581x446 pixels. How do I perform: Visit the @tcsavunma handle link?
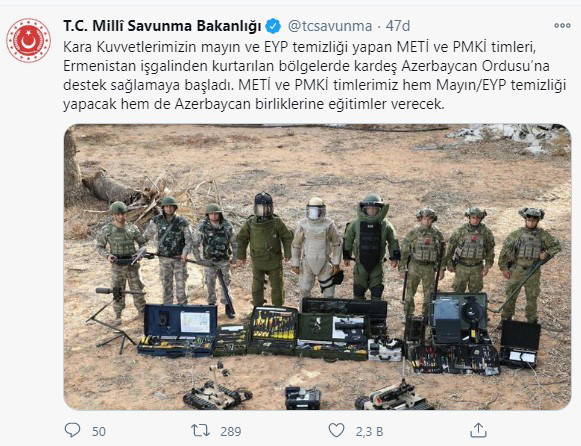(x=330, y=26)
